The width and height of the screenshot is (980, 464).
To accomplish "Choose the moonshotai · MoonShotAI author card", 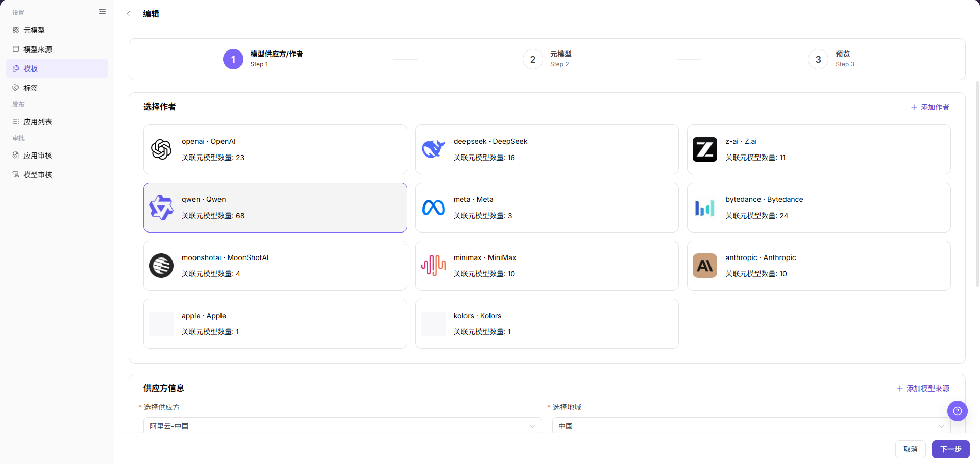I will [x=275, y=266].
